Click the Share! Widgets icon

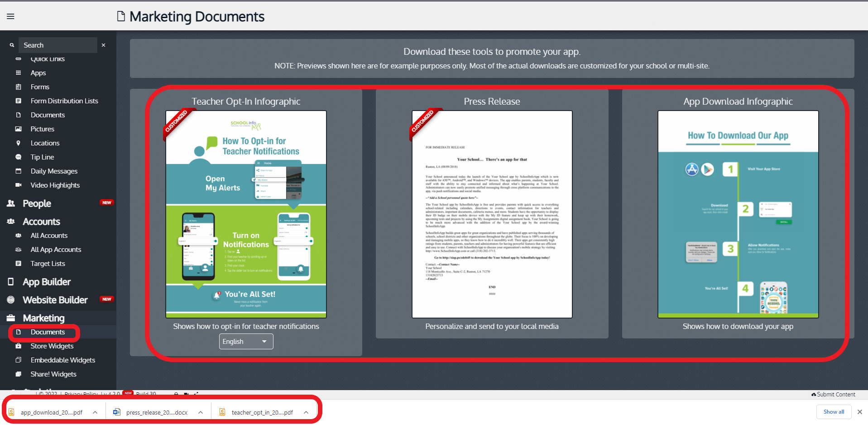click(19, 374)
